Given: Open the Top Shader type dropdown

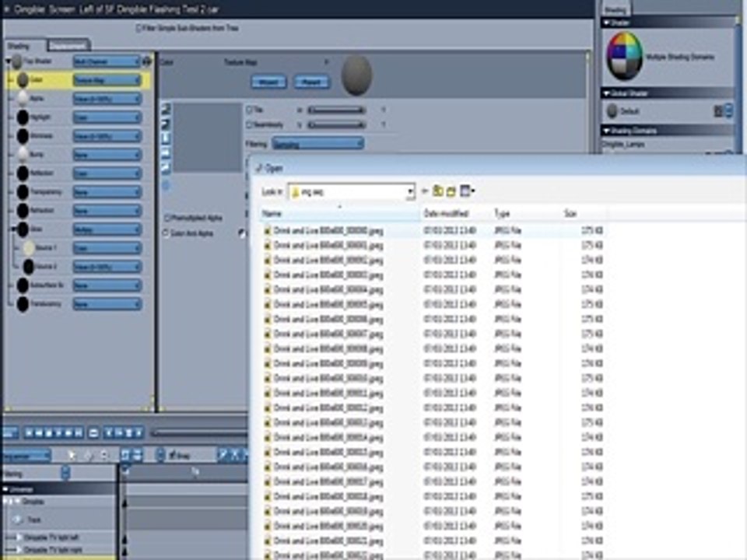Looking at the screenshot, I should 107,61.
